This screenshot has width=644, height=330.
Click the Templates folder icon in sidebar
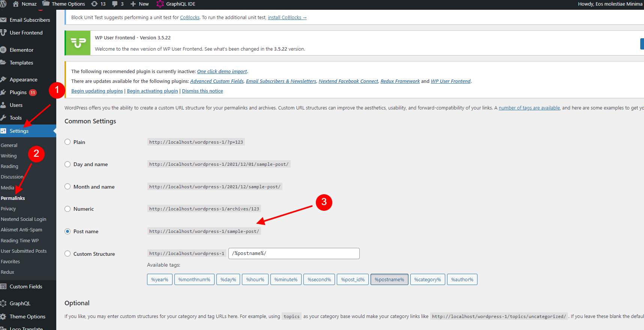(x=3, y=62)
